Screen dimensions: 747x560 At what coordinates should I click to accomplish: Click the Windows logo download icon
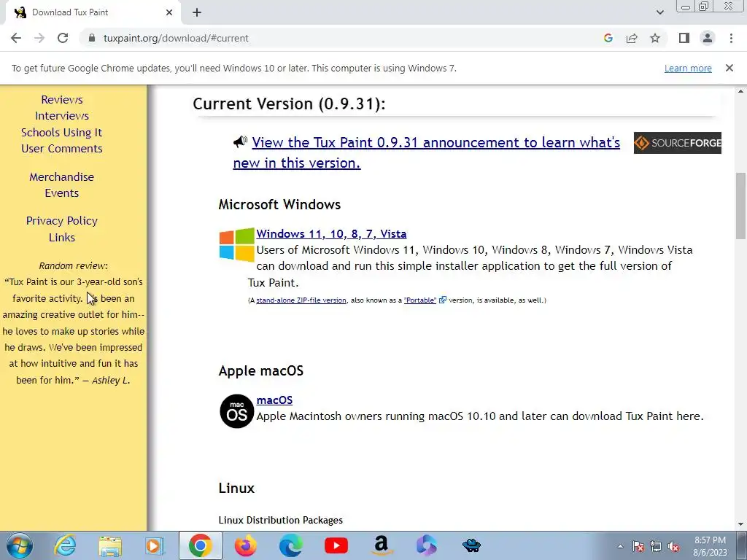click(x=237, y=244)
